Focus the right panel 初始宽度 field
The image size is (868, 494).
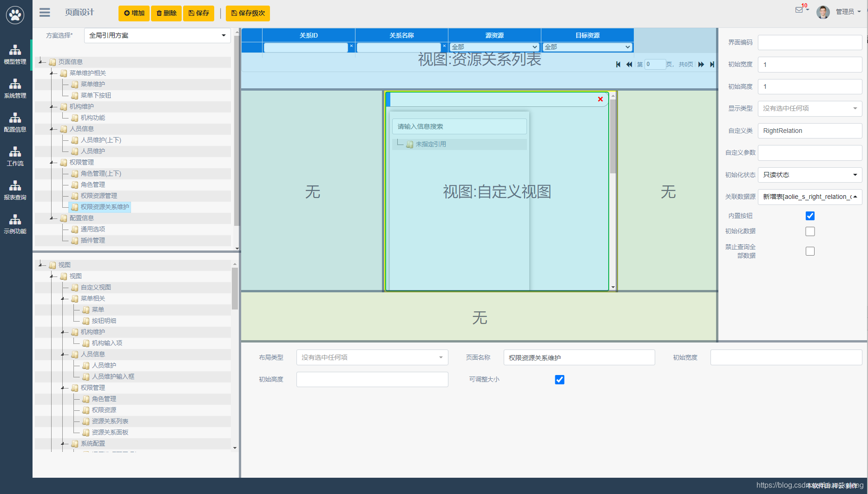(x=810, y=65)
